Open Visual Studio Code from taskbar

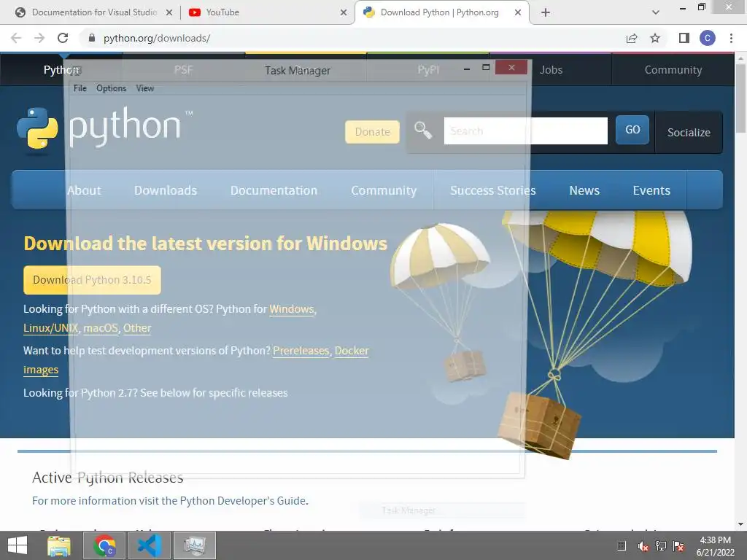tap(150, 545)
